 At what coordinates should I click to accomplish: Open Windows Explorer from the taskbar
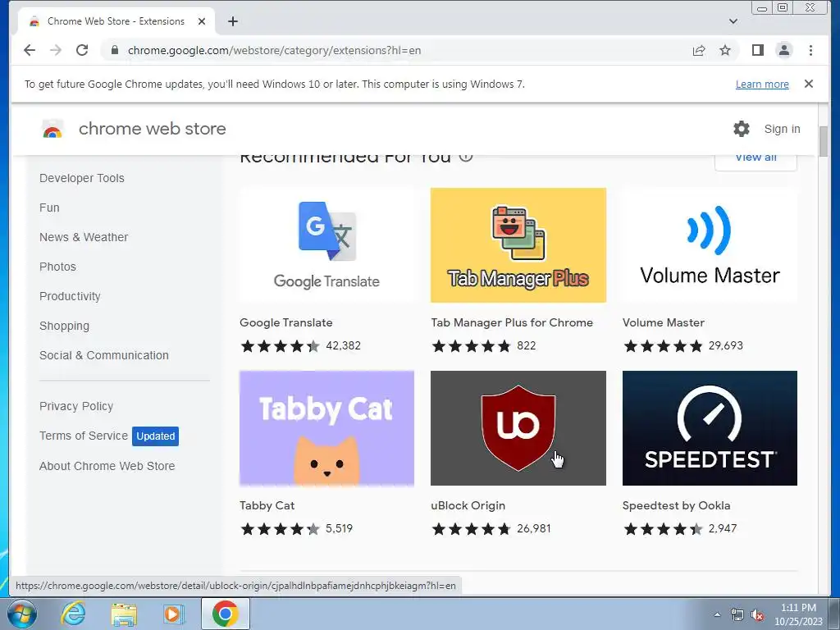pos(124,614)
